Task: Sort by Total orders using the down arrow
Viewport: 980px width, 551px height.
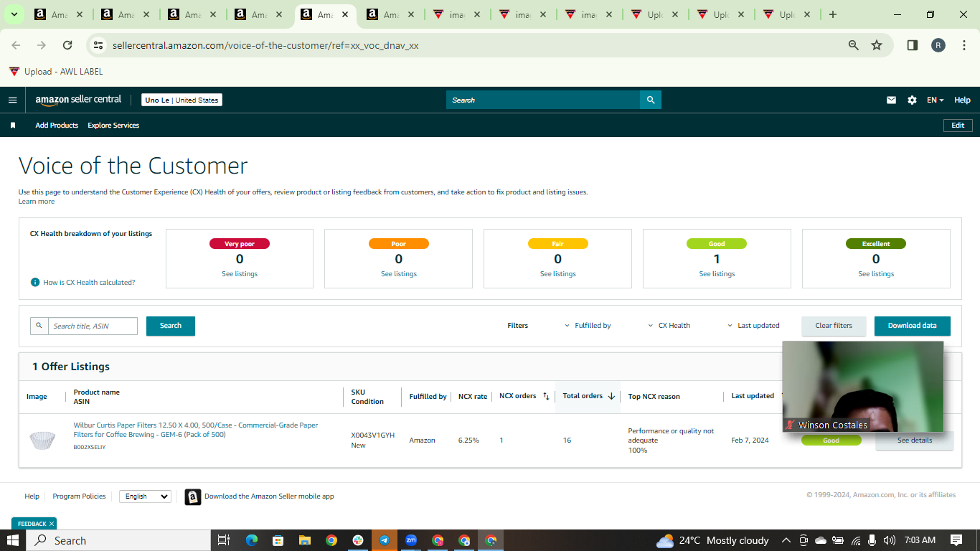Action: point(611,396)
